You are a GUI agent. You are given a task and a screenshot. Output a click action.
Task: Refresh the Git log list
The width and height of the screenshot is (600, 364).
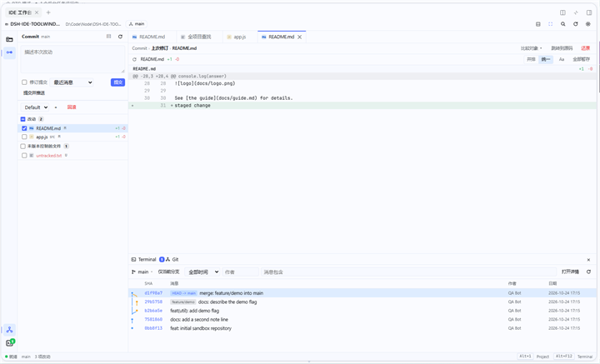[x=588, y=272]
